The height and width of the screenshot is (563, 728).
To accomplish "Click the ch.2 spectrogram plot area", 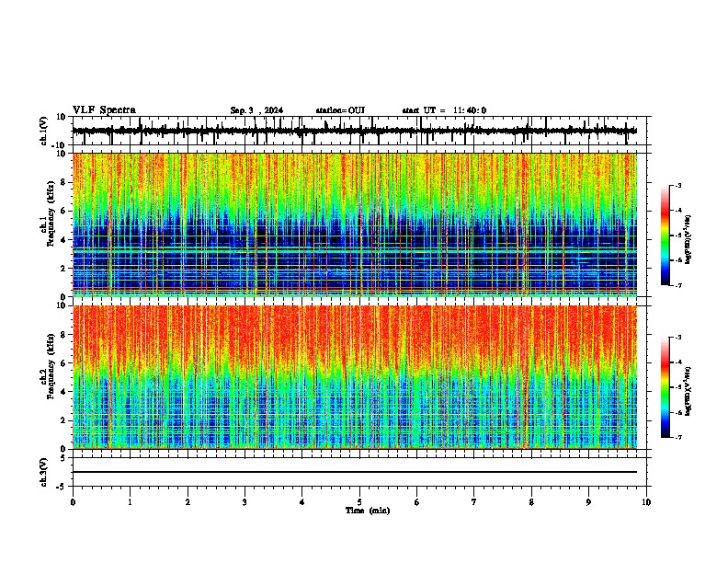I will [x=355, y=377].
